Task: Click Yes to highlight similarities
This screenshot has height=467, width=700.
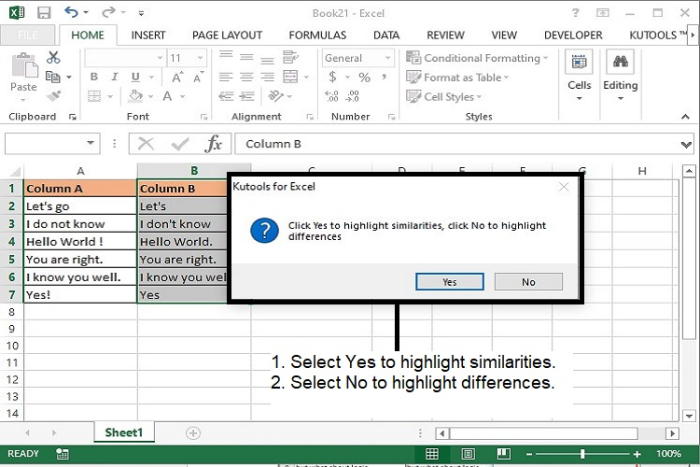Action: click(450, 282)
